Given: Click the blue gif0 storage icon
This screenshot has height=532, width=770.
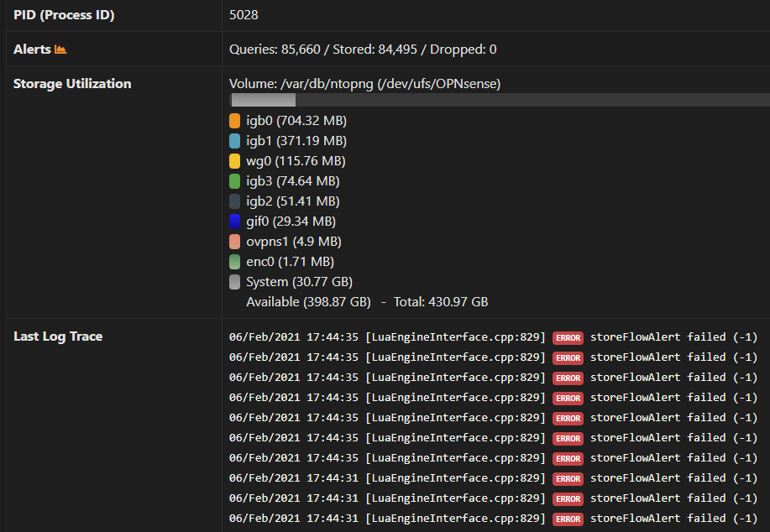Looking at the screenshot, I should click(x=234, y=221).
